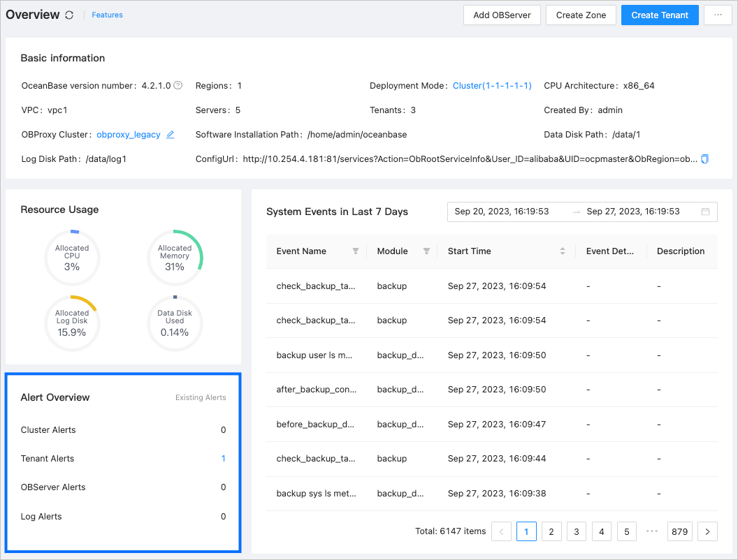Jump forward pages using pagination ellipsis
The height and width of the screenshot is (560, 738).
(652, 532)
